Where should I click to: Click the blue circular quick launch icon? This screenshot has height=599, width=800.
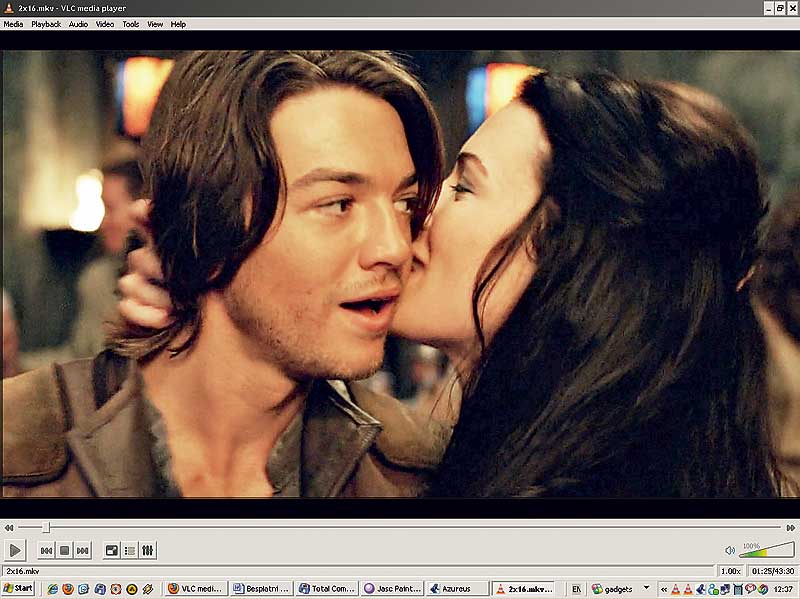tap(84, 589)
